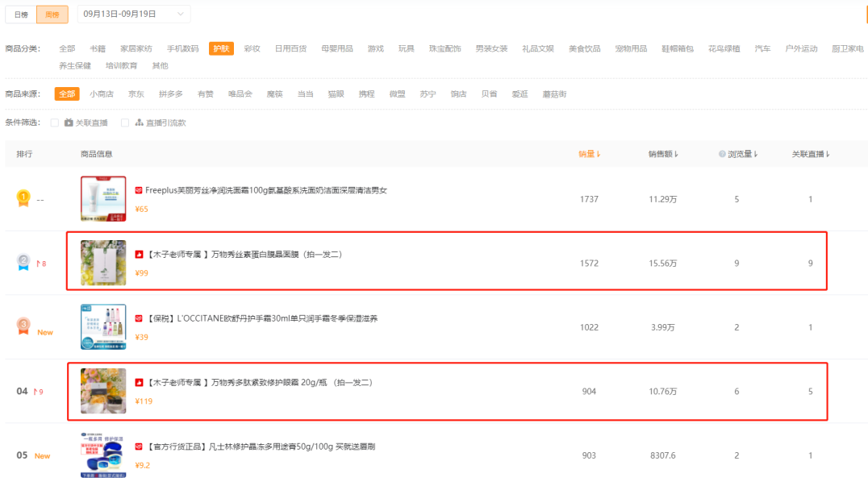Click the bronze rank 3 medal icon
The width and height of the screenshot is (868, 486).
[23, 326]
